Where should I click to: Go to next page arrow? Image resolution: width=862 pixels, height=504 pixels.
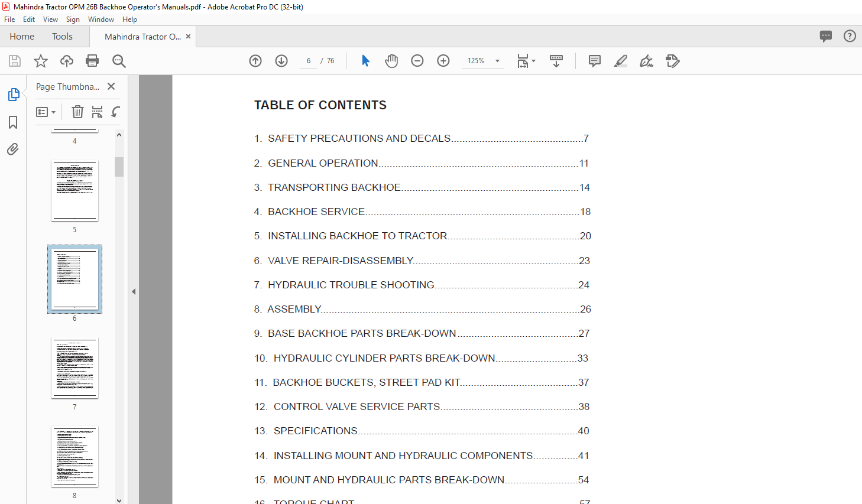coord(281,61)
